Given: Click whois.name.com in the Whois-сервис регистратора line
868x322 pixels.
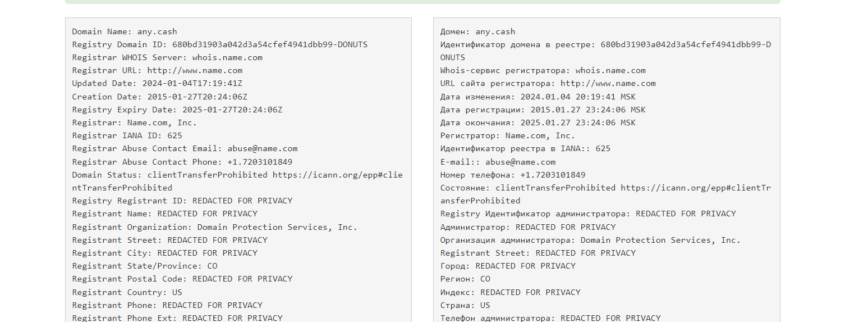Looking at the screenshot, I should click(610, 70).
